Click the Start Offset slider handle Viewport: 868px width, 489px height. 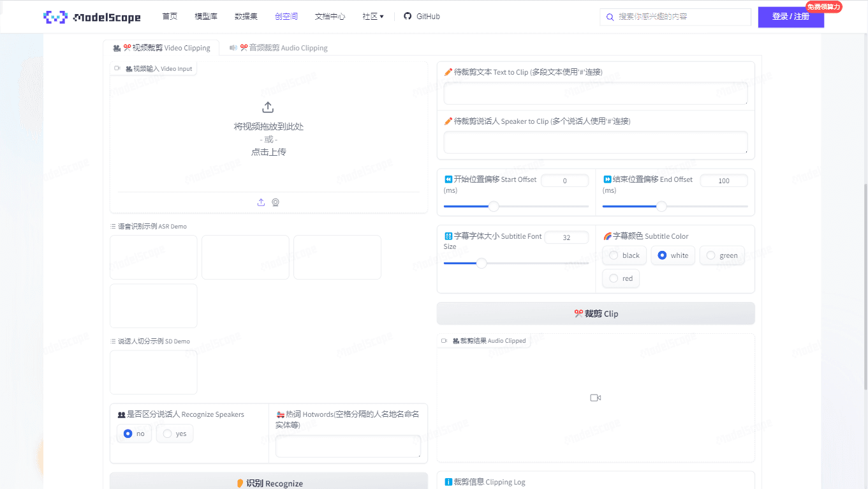494,206
